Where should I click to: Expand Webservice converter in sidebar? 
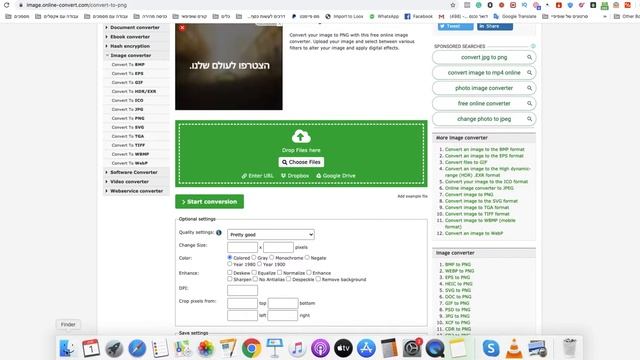(x=136, y=191)
